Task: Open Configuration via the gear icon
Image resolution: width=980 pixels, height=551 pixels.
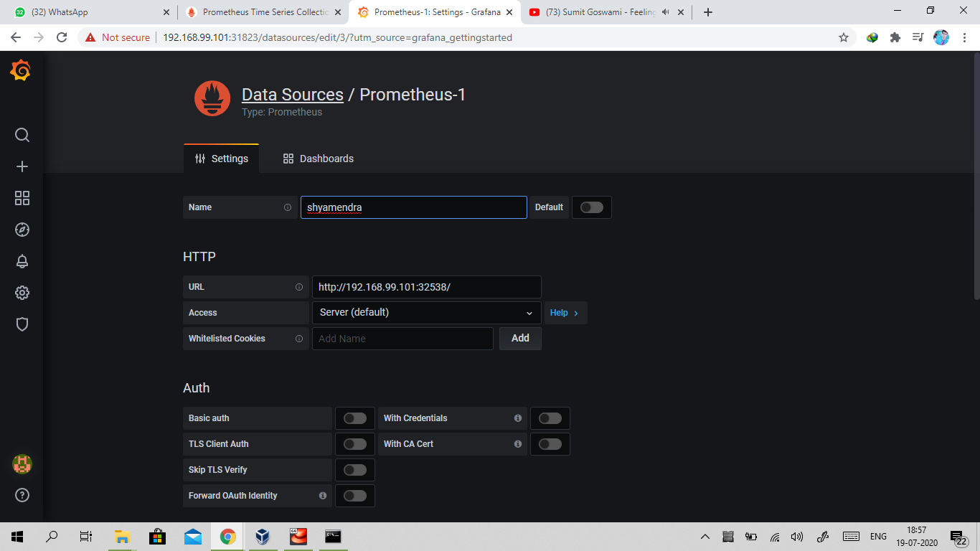Action: click(x=22, y=293)
